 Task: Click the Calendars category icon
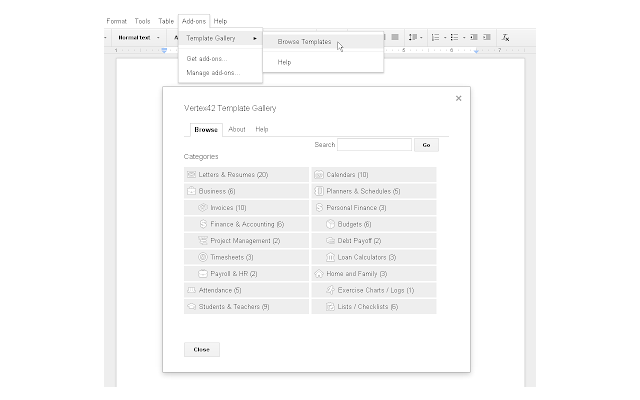pos(319,175)
